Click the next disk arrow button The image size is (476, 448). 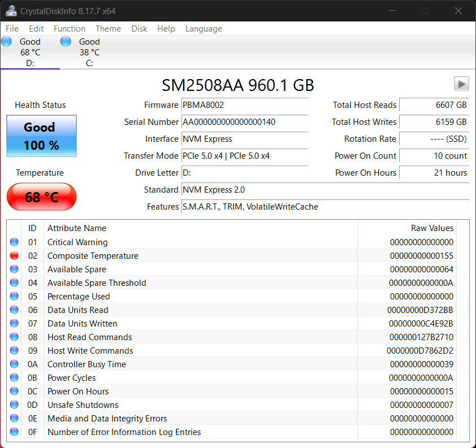pyautogui.click(x=461, y=84)
